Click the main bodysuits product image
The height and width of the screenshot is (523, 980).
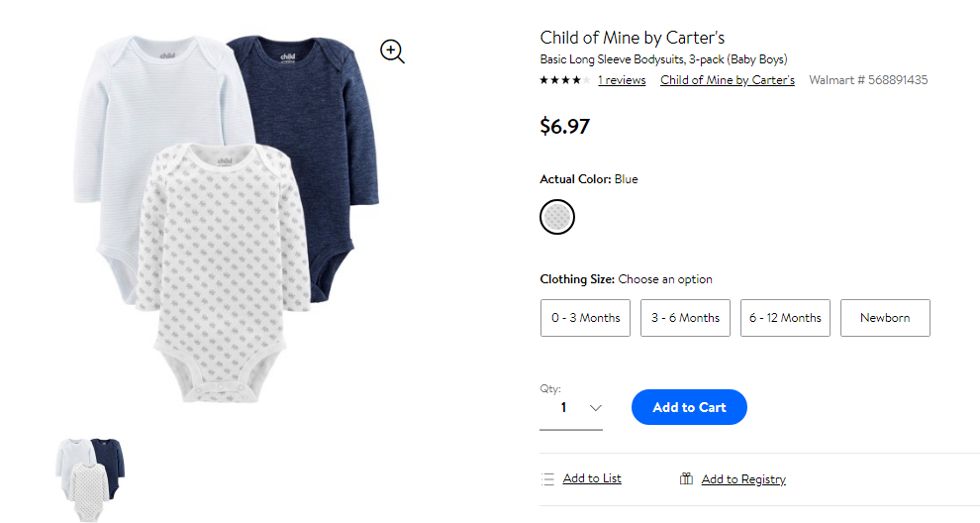point(227,219)
